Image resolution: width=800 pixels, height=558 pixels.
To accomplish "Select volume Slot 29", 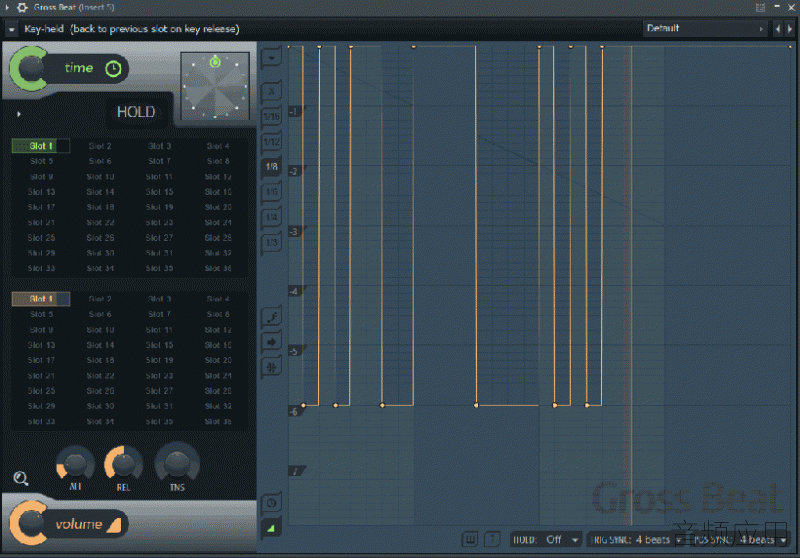I will pos(41,406).
